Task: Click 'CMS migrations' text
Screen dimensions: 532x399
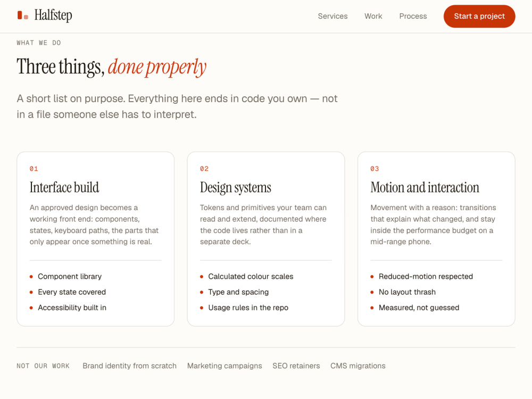Action: (x=358, y=366)
